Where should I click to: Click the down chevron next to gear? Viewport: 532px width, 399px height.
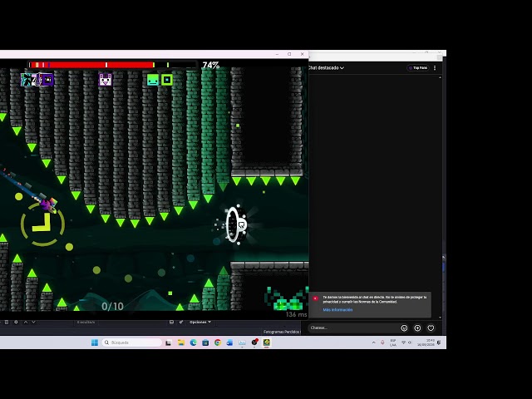click(x=33, y=322)
